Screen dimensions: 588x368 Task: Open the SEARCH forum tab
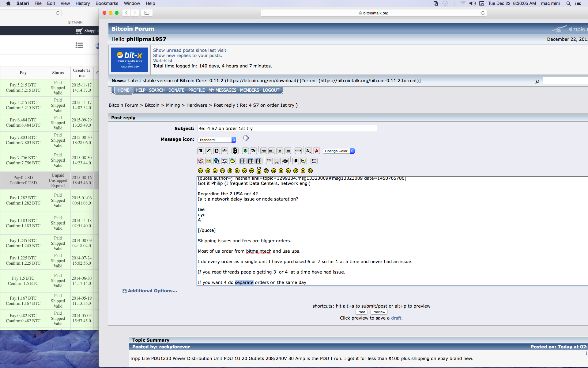pyautogui.click(x=157, y=90)
